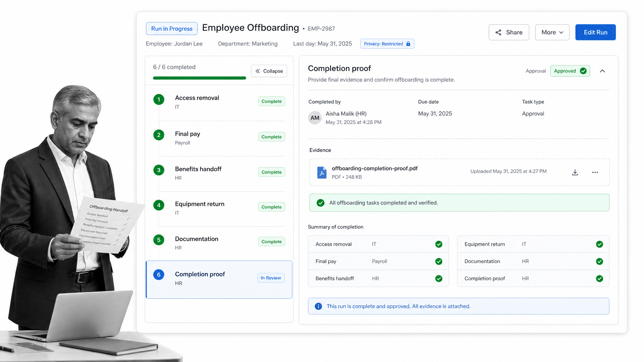Click the Task type value 'Approval'
644x362 pixels.
[x=533, y=114]
